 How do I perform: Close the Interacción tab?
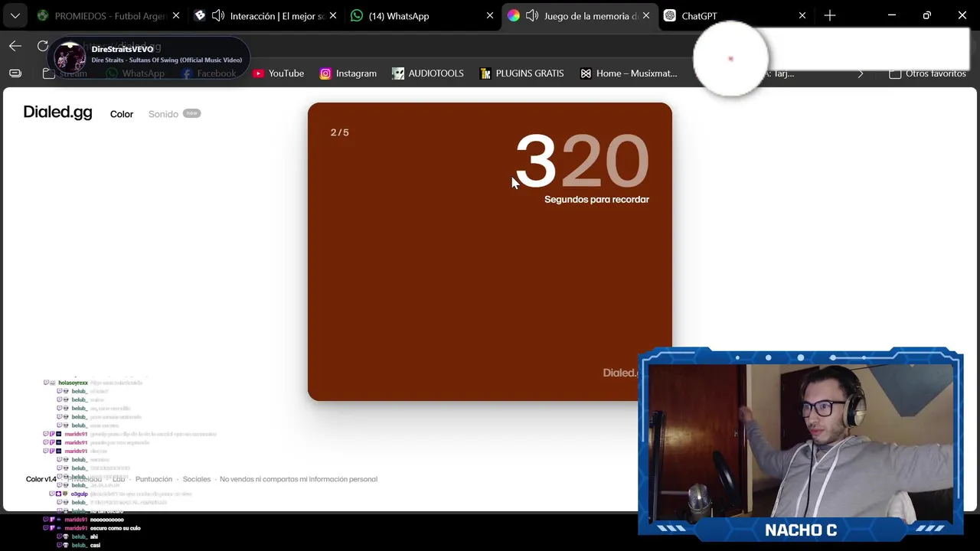(x=332, y=15)
